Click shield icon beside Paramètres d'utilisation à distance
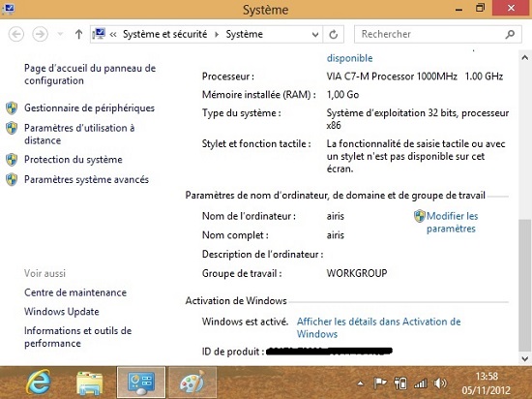This screenshot has height=399, width=532. pos(12,129)
